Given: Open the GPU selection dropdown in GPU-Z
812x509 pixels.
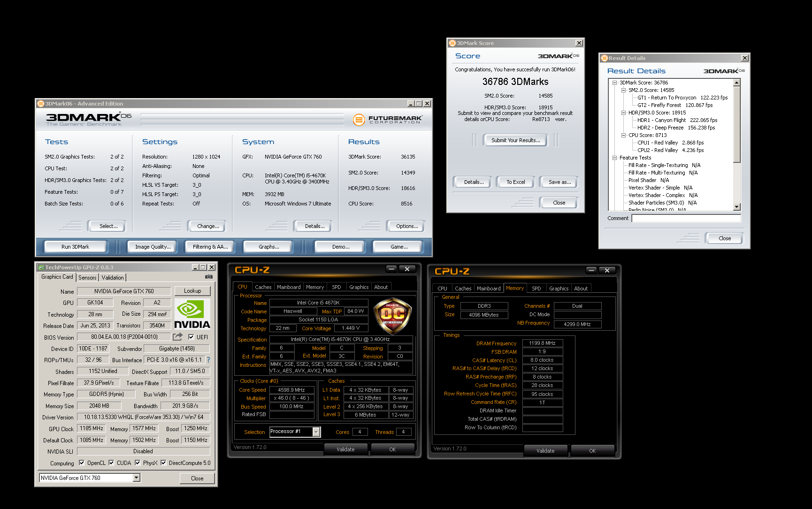Looking at the screenshot, I should click(136, 478).
